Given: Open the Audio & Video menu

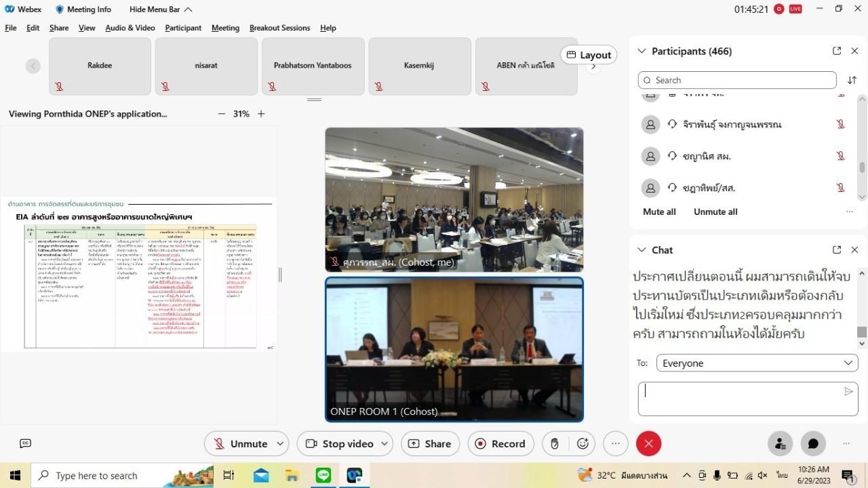Looking at the screenshot, I should point(130,28).
